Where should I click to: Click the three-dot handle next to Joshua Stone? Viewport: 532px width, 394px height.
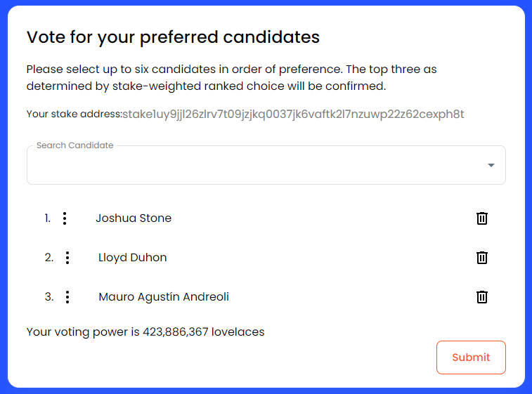click(65, 218)
